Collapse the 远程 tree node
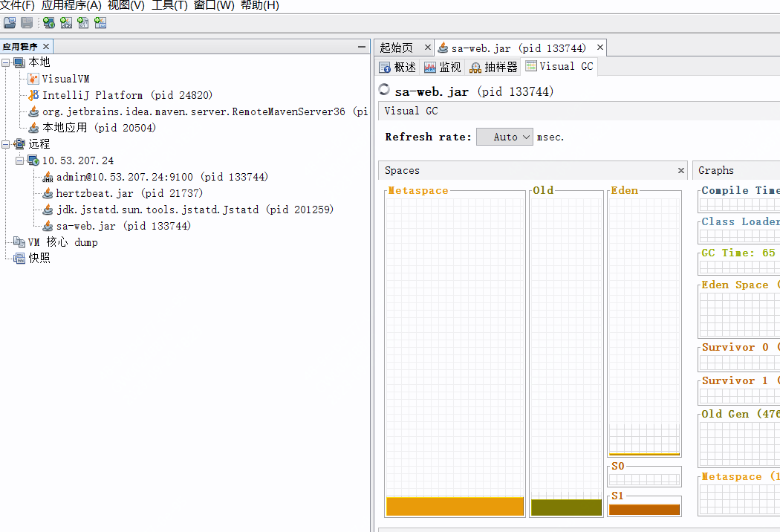Screen dimensions: 780x532 pos(5,143)
